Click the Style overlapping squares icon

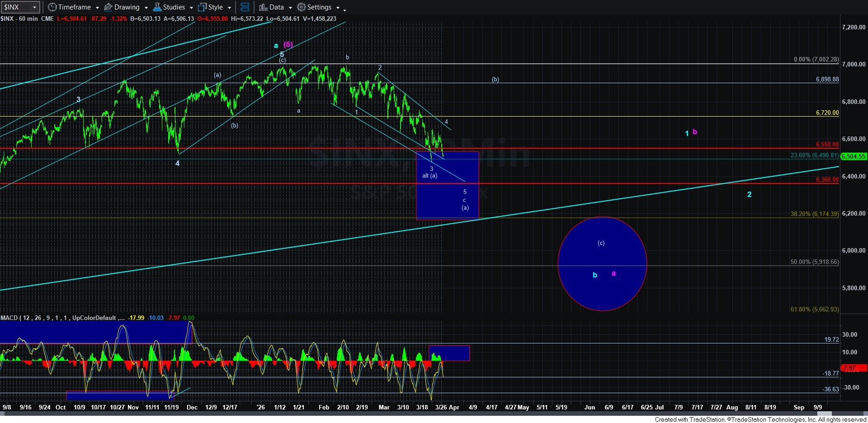pyautogui.click(x=202, y=7)
